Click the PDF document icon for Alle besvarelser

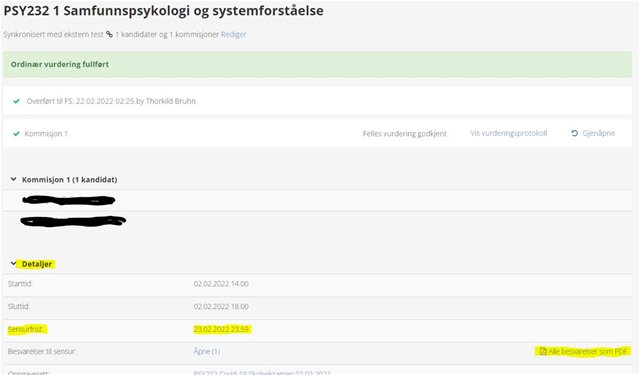543,351
